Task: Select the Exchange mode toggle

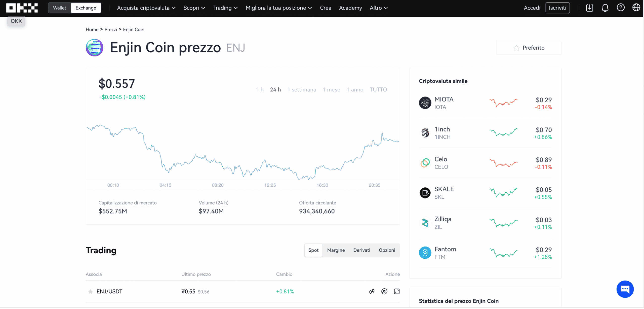Action: pos(86,8)
